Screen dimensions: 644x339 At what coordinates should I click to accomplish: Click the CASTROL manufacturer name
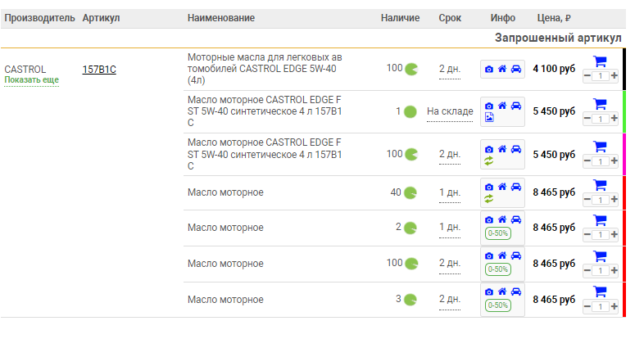[x=25, y=70]
